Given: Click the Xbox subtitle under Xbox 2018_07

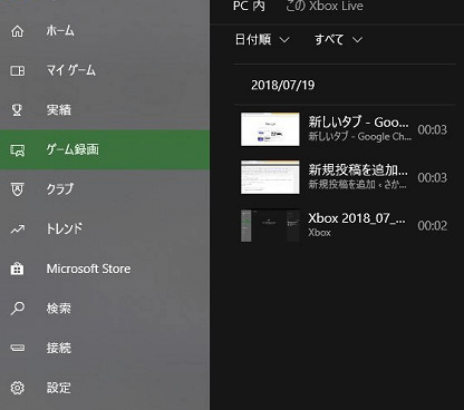Looking at the screenshot, I should click(x=319, y=232).
